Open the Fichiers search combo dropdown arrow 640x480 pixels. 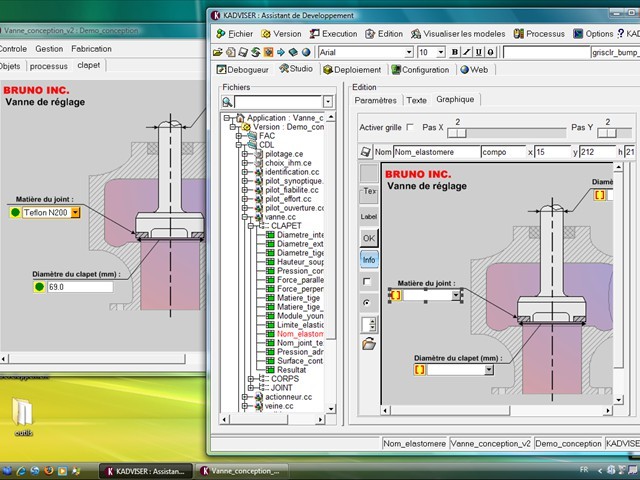[328, 102]
